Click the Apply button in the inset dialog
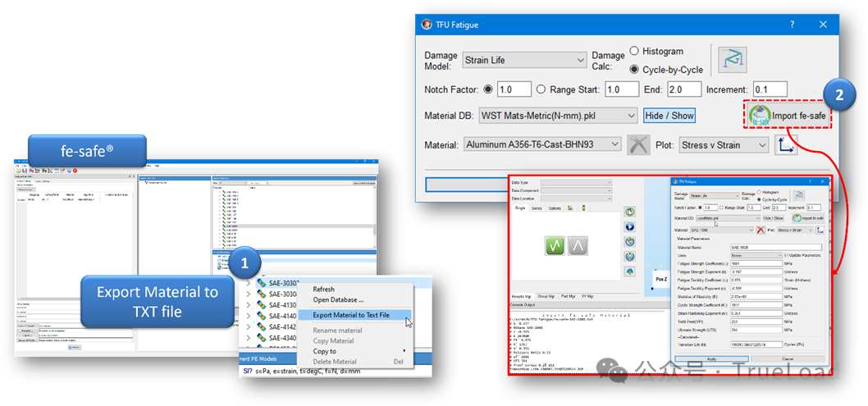868x406 pixels. pyautogui.click(x=711, y=359)
